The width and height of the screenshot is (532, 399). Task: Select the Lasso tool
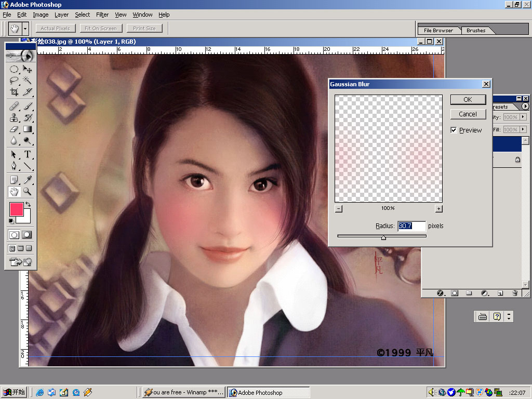[14, 81]
